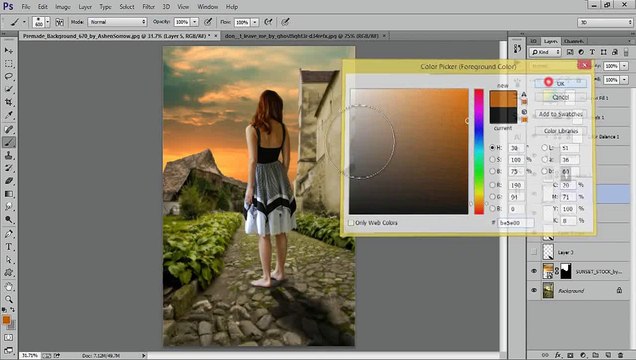Click Add to Swatches button
Screen dimensions: 636x360
pos(561,114)
